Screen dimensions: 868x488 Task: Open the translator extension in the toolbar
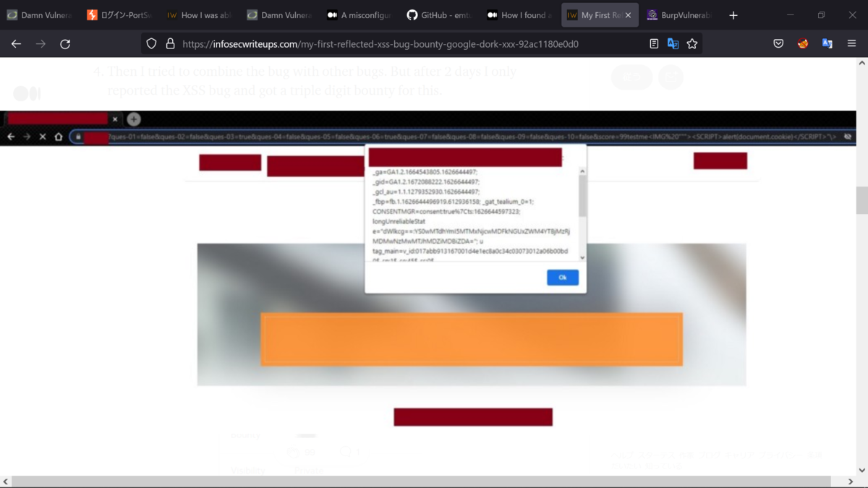click(x=827, y=43)
